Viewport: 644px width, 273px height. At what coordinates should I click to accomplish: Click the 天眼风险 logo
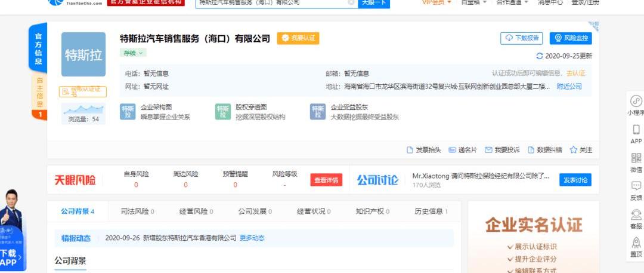(75, 180)
